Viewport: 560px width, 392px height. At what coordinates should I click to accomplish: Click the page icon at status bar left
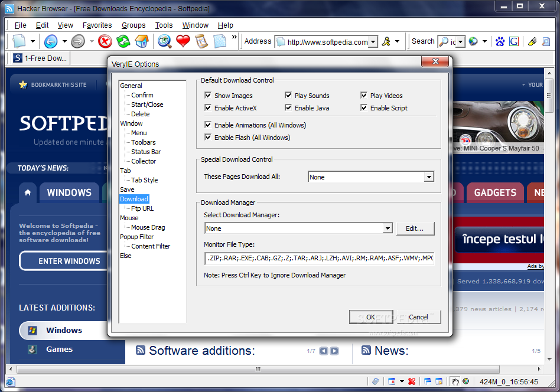click(x=10, y=381)
